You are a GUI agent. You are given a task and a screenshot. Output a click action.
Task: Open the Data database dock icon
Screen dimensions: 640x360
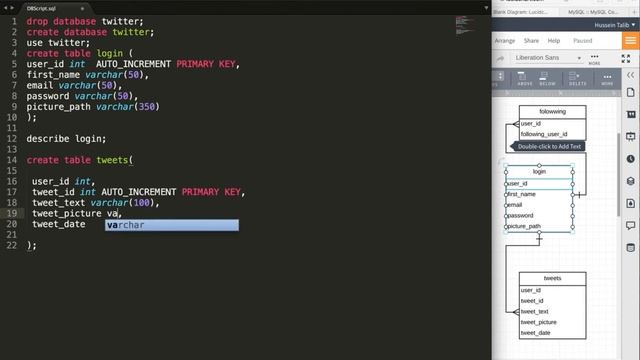(631, 248)
